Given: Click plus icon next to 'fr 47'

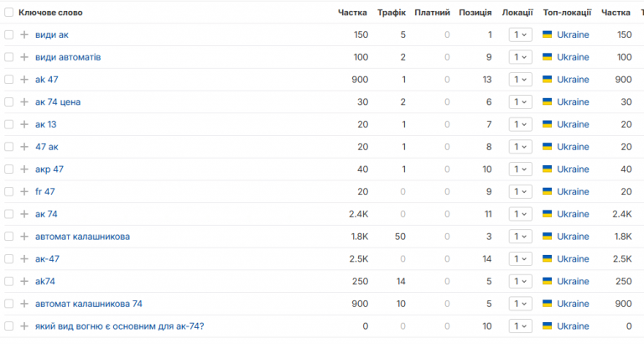Looking at the screenshot, I should point(24,191).
